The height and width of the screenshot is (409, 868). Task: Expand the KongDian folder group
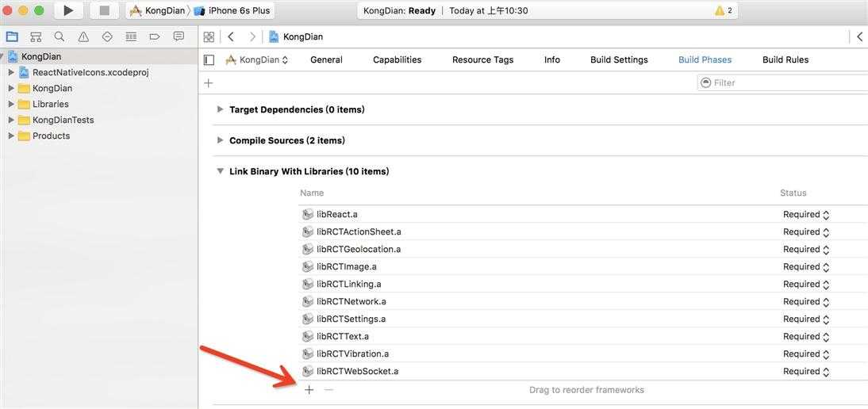(x=11, y=89)
